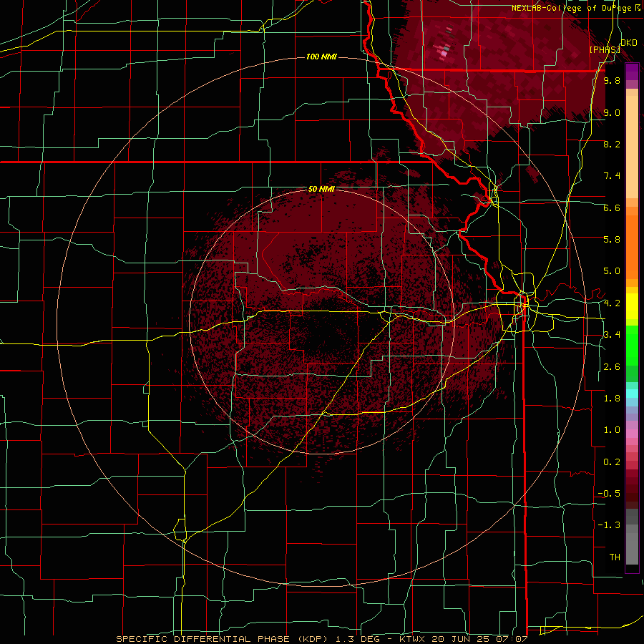Viewport: 644px width, 644px height.
Task: Click the 0.2 value on the color scale
Action: [x=612, y=462]
